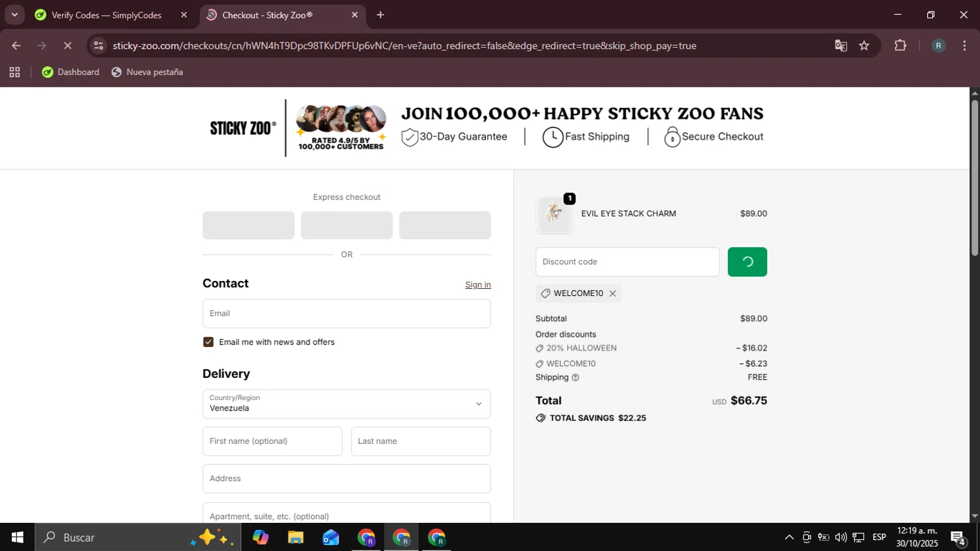Click the translate page icon

tap(841, 46)
